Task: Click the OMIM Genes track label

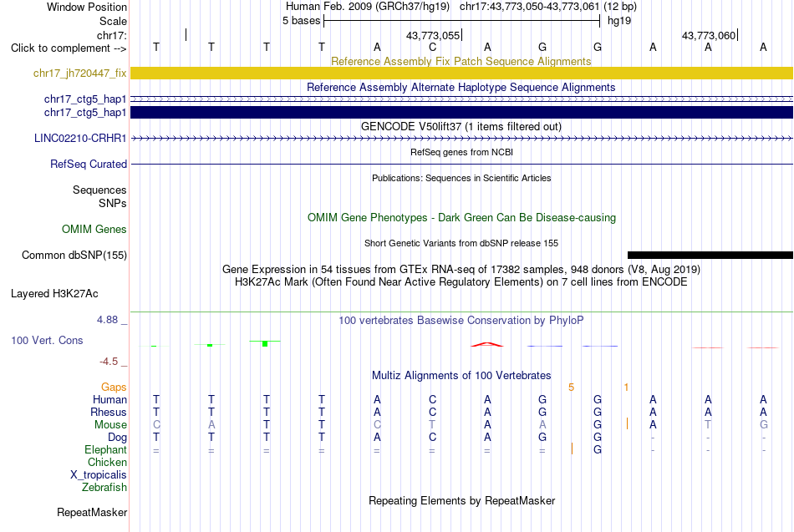Action: 94,230
